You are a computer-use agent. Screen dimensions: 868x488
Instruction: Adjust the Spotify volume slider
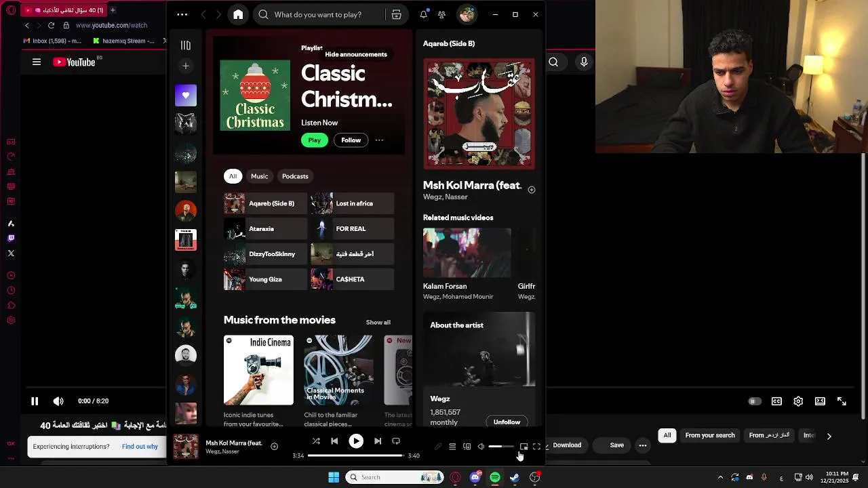pos(501,447)
